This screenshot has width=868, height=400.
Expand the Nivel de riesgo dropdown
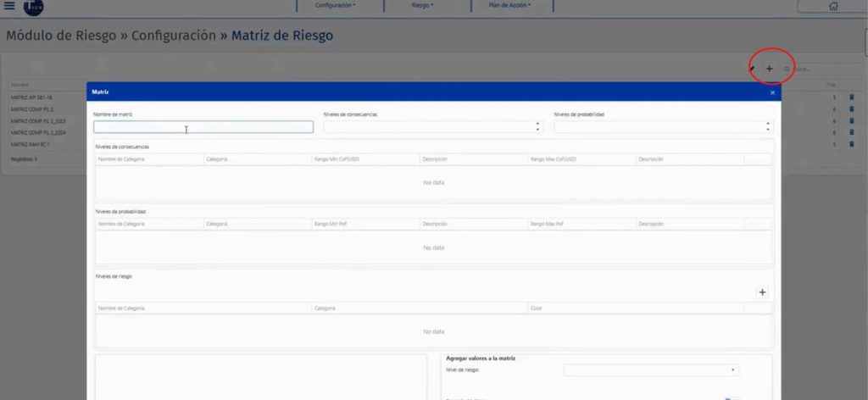click(650, 370)
